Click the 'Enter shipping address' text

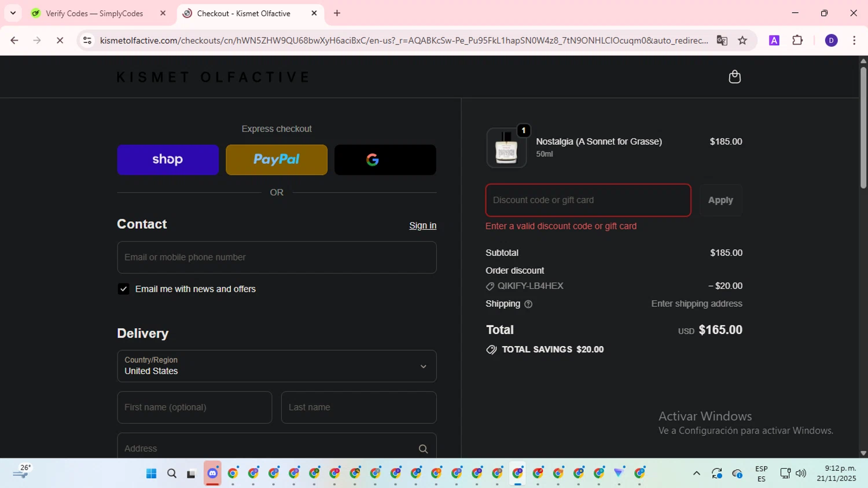pyautogui.click(x=697, y=303)
